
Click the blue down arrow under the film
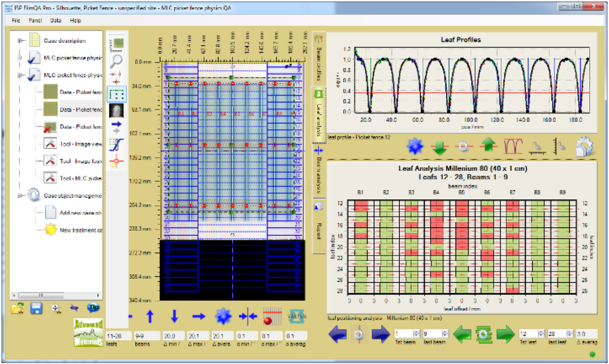(x=174, y=316)
